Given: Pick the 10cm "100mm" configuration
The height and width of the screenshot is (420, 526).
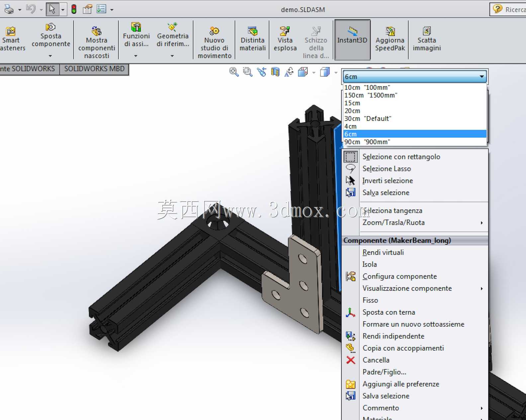Looking at the screenshot, I should pyautogui.click(x=415, y=87).
